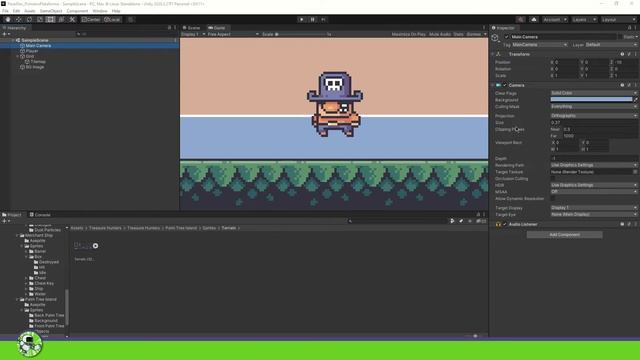Image resolution: width=640 pixels, height=360 pixels.
Task: Click the Camera Background color swatch
Action: pyautogui.click(x=591, y=100)
